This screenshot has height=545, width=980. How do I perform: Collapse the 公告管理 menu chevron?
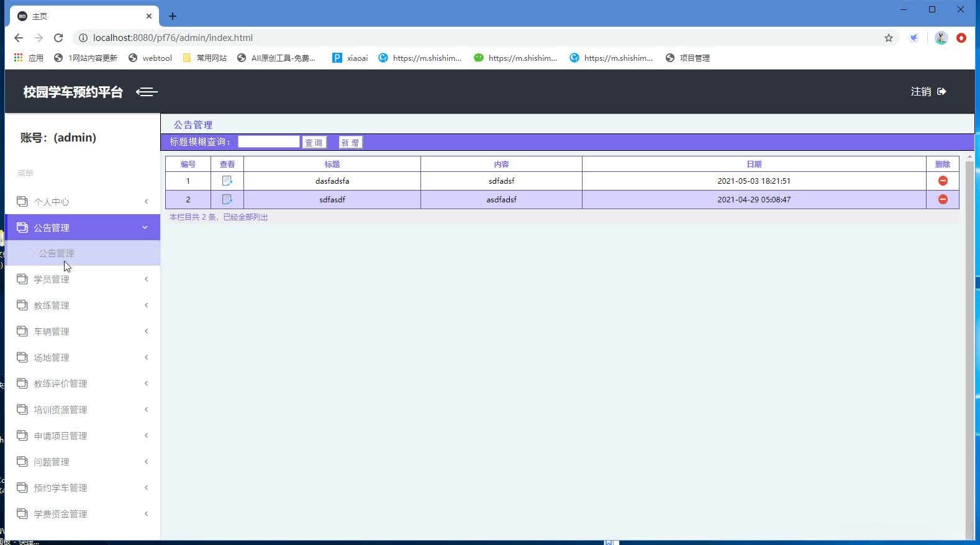coord(145,227)
